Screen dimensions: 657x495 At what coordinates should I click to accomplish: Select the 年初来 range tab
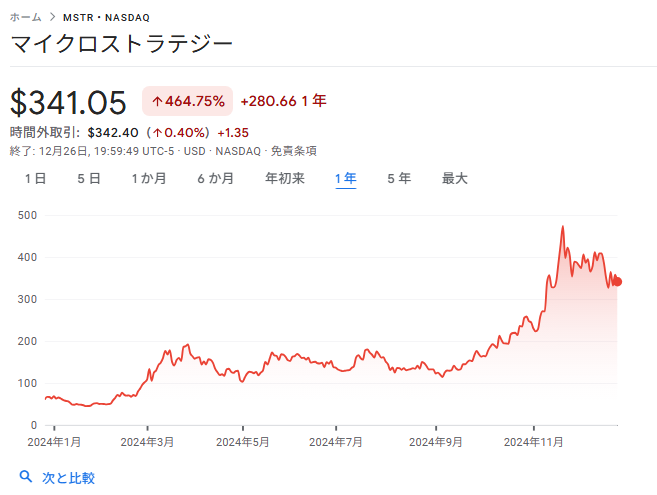(x=284, y=178)
